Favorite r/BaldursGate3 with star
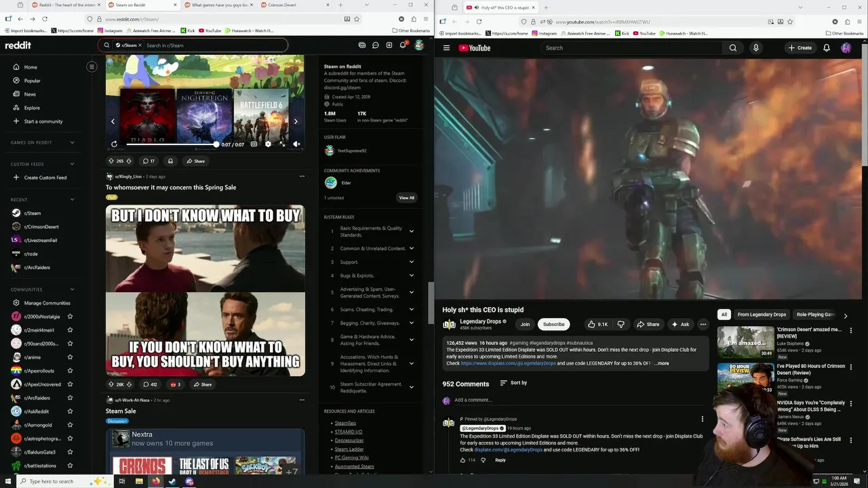Image resolution: width=868 pixels, height=488 pixels. 70,452
